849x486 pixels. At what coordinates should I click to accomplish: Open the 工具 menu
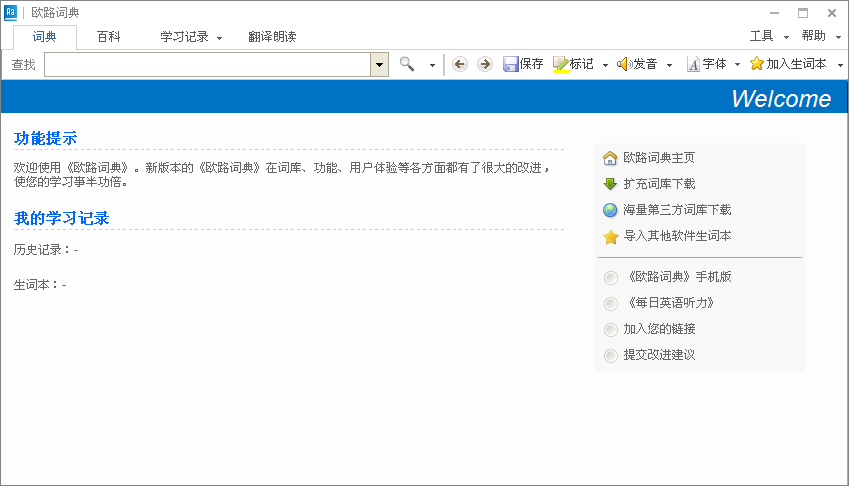(x=761, y=36)
